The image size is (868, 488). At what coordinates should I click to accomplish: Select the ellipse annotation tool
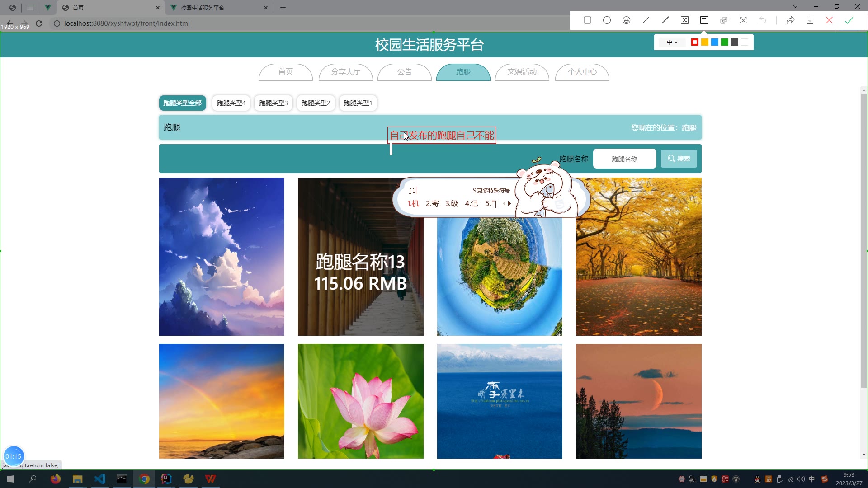607,20
